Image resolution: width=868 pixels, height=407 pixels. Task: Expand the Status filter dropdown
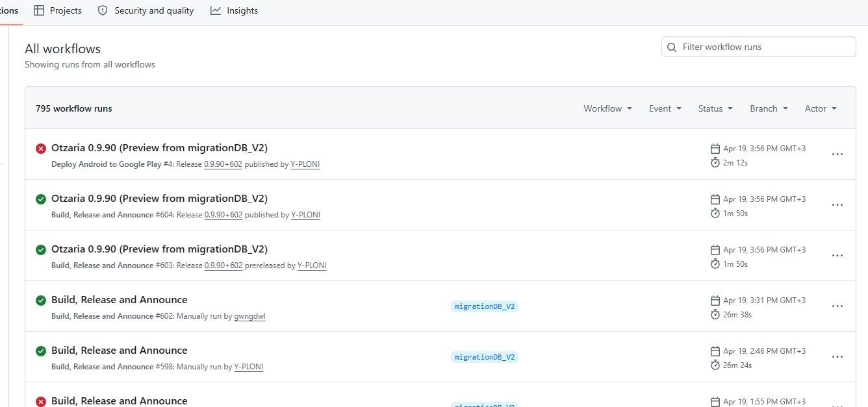[x=715, y=108]
